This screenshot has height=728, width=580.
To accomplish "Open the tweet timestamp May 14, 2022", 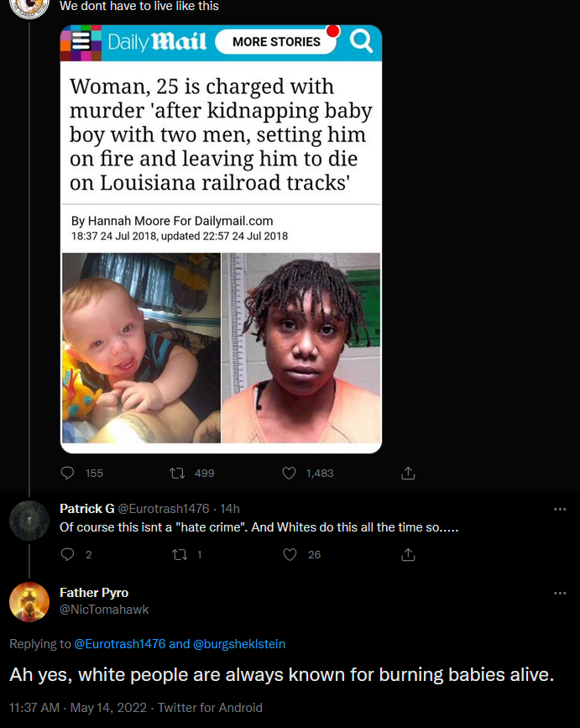I will tap(108, 708).
